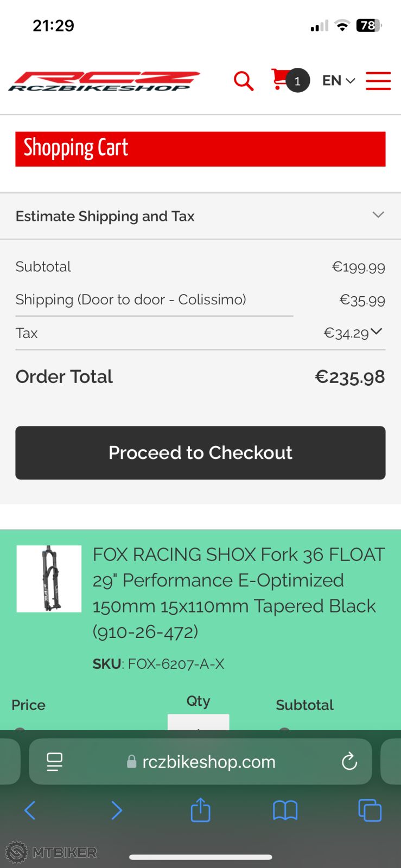Open Safari bookmarks

[x=285, y=810]
